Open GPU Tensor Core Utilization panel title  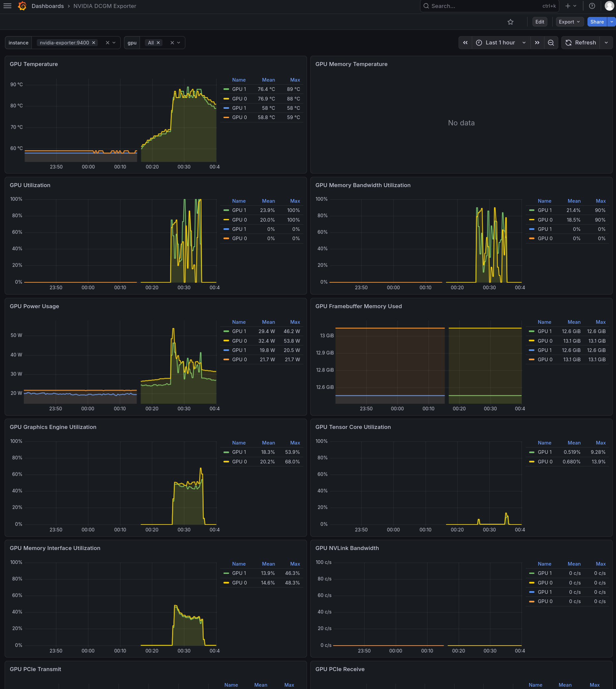click(353, 427)
